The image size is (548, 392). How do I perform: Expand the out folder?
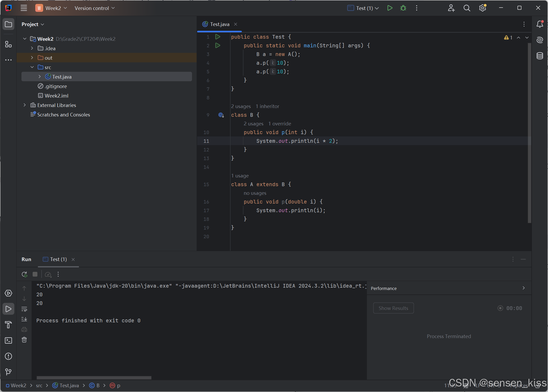pos(32,58)
